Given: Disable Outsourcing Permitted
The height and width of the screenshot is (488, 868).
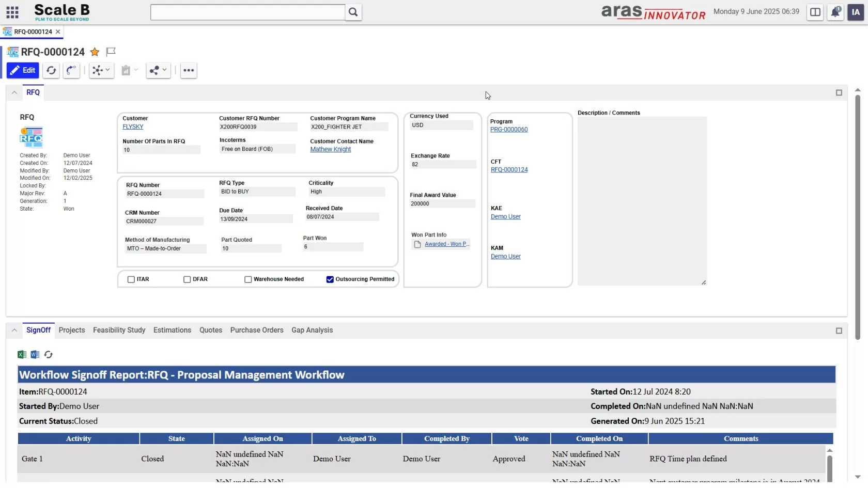Looking at the screenshot, I should click(330, 279).
